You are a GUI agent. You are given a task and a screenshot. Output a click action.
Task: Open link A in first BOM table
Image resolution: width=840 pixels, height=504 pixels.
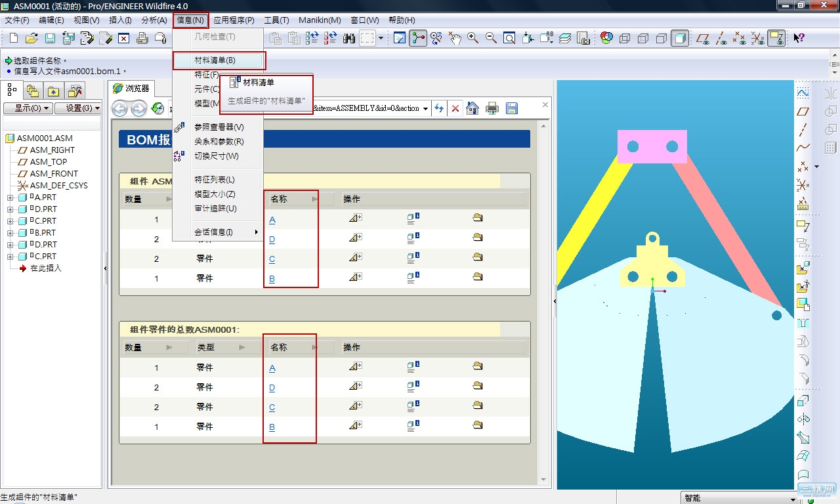[x=272, y=220]
